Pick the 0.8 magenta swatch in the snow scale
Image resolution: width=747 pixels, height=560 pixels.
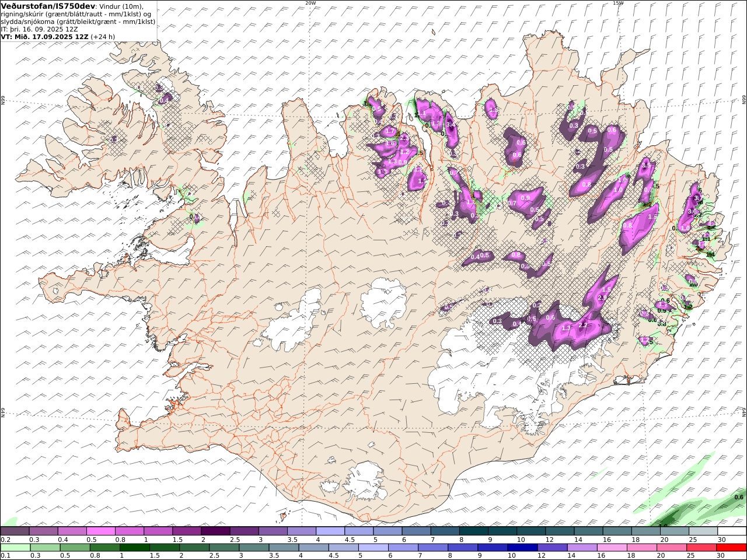coord(129,531)
